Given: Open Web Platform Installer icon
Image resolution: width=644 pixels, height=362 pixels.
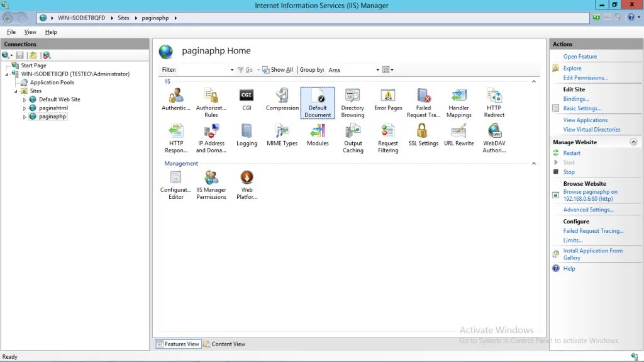Looking at the screenshot, I should tap(247, 185).
